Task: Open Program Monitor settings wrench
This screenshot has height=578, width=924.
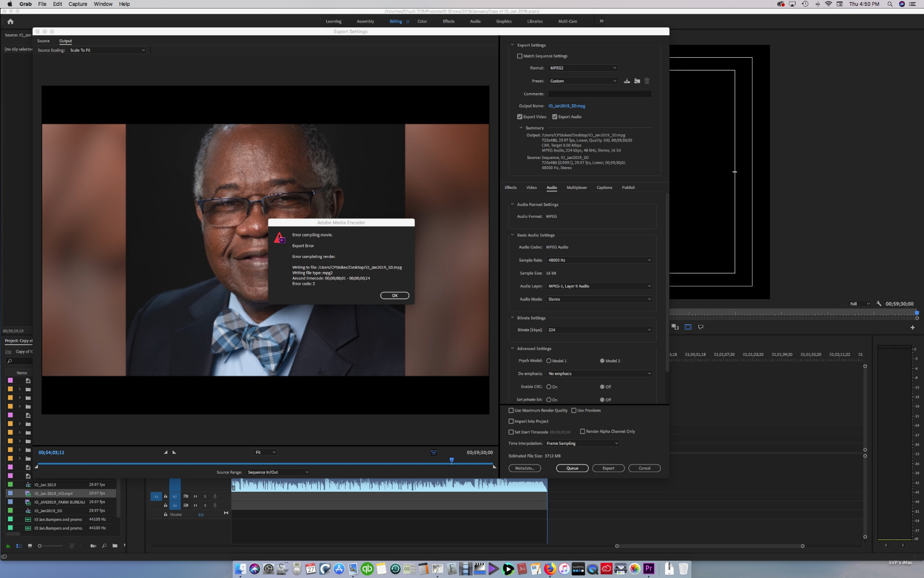Action: pyautogui.click(x=879, y=303)
